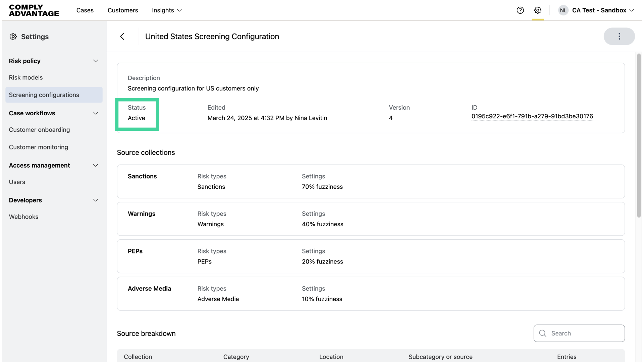
Task: Collapse the Access management section
Action: pos(96,166)
